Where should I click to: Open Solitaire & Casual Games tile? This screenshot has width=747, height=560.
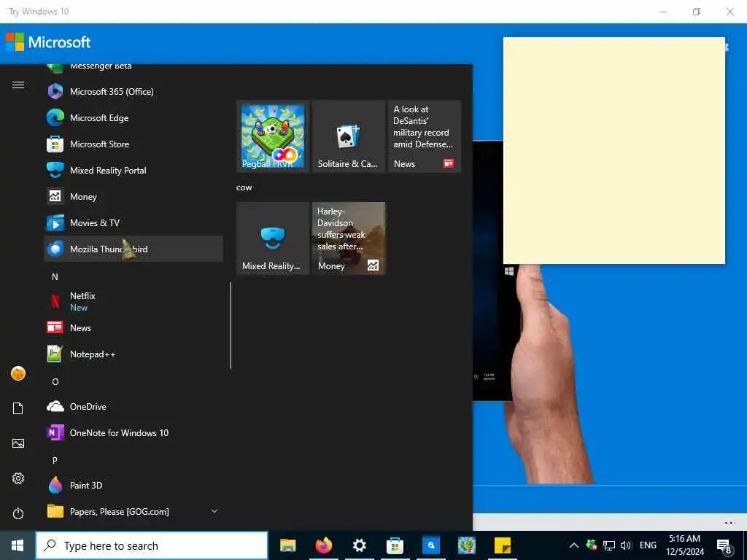pyautogui.click(x=349, y=136)
